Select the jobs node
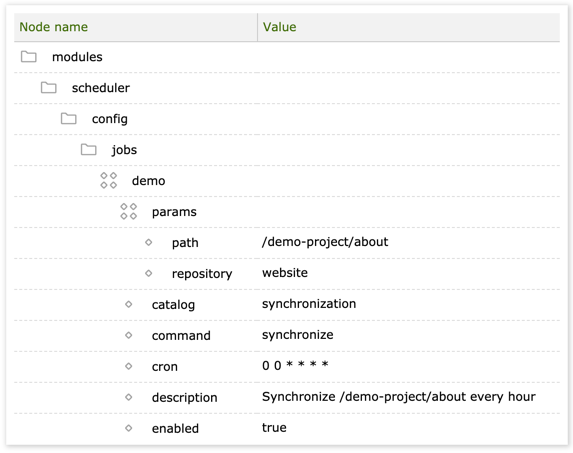 (x=124, y=150)
